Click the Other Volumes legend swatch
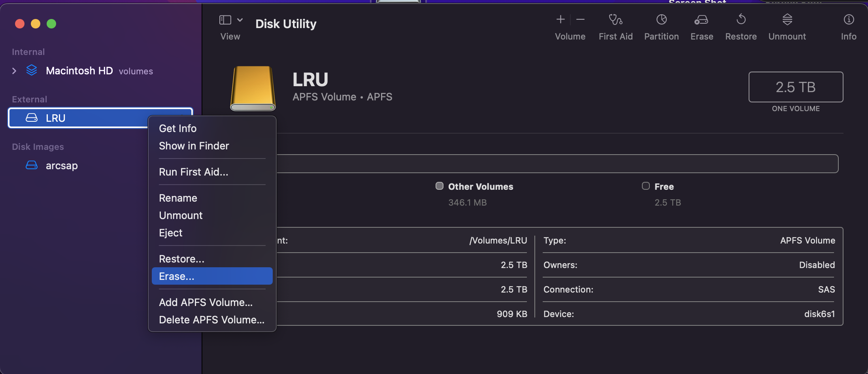This screenshot has height=374, width=868. [x=439, y=186]
